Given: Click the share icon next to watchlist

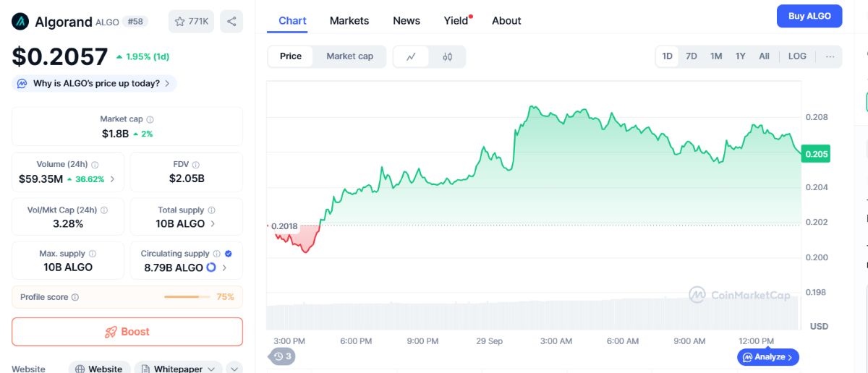Looking at the screenshot, I should click(x=231, y=22).
